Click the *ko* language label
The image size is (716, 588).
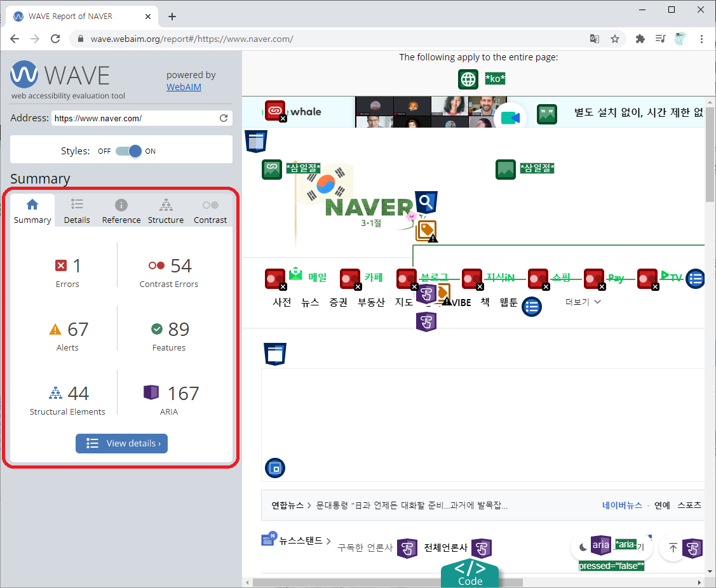pyautogui.click(x=495, y=79)
